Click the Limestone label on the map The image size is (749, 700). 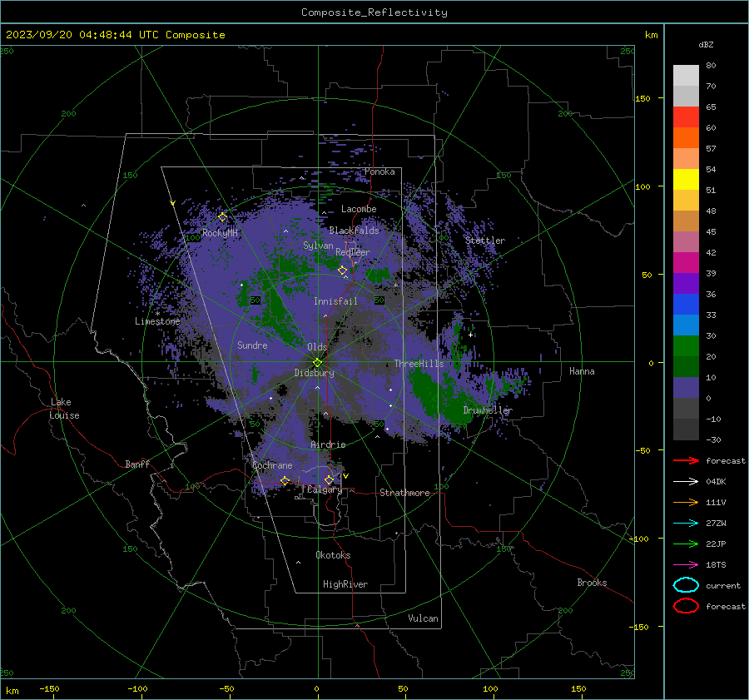point(157,321)
